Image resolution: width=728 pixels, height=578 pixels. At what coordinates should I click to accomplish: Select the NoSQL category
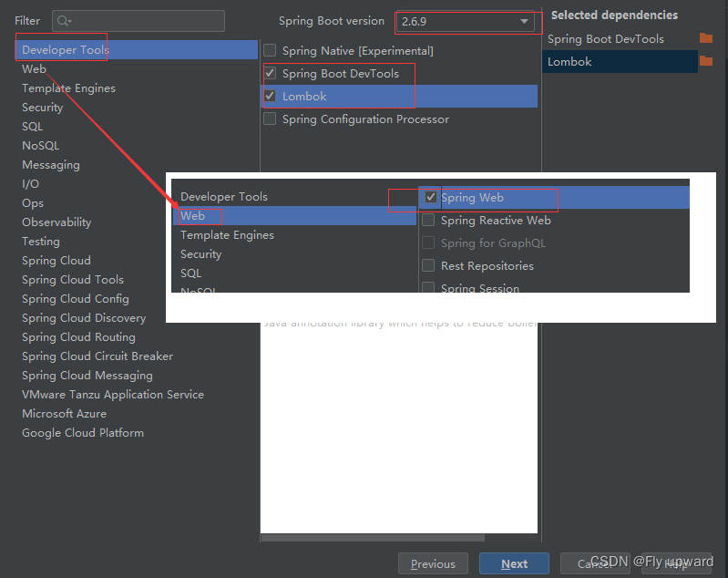tap(40, 146)
